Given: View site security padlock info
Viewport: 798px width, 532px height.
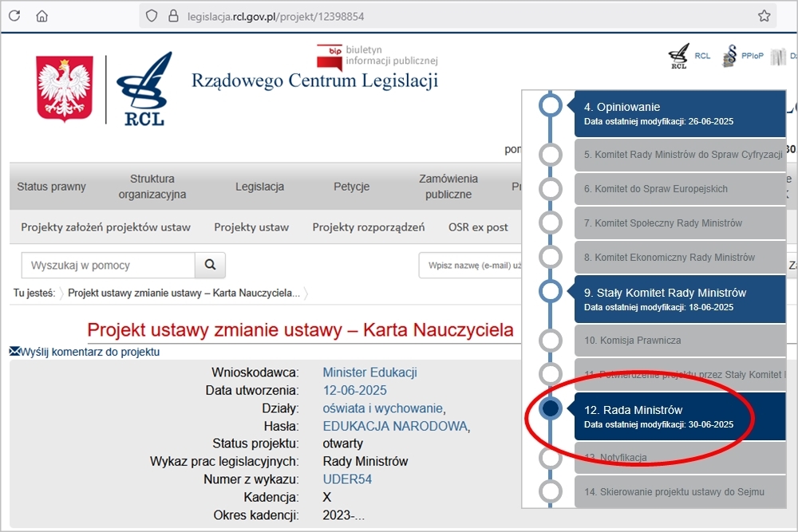Looking at the screenshot, I should pos(173,16).
